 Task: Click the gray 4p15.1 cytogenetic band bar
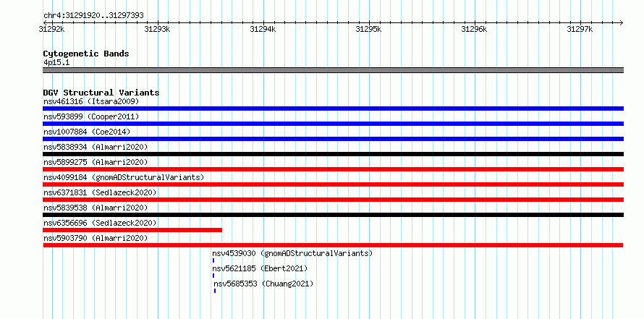click(333, 70)
